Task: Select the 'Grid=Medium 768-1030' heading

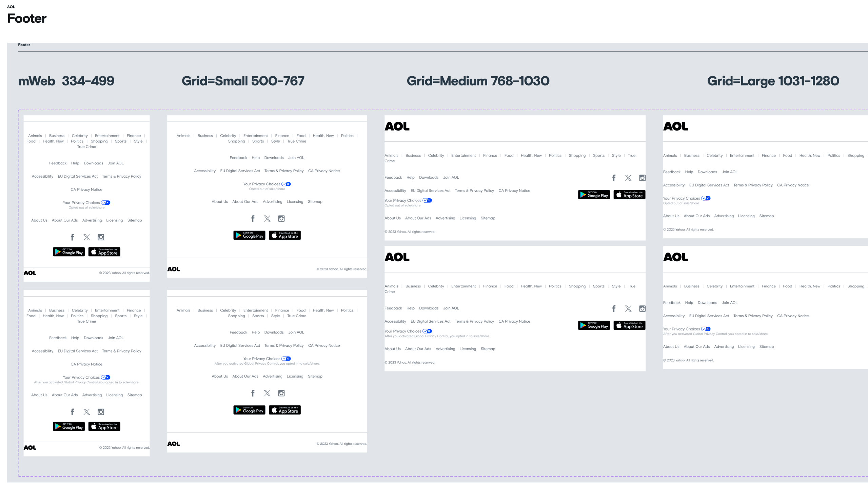Action: point(478,81)
